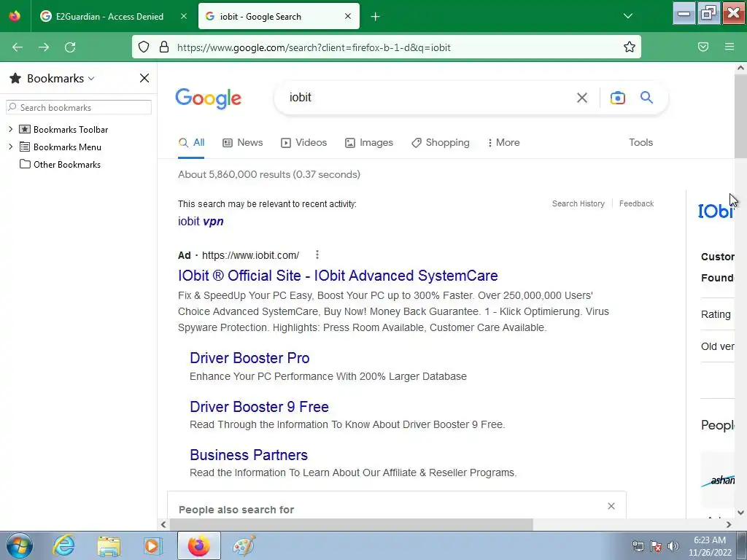Viewport: 747px width, 560px height.
Task: Open the Firefox View pinned icon
Action: (15, 16)
